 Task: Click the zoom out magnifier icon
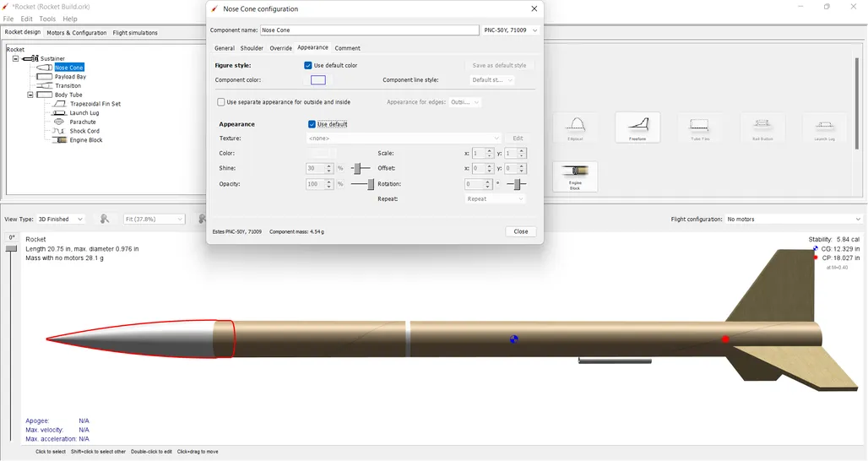[105, 219]
